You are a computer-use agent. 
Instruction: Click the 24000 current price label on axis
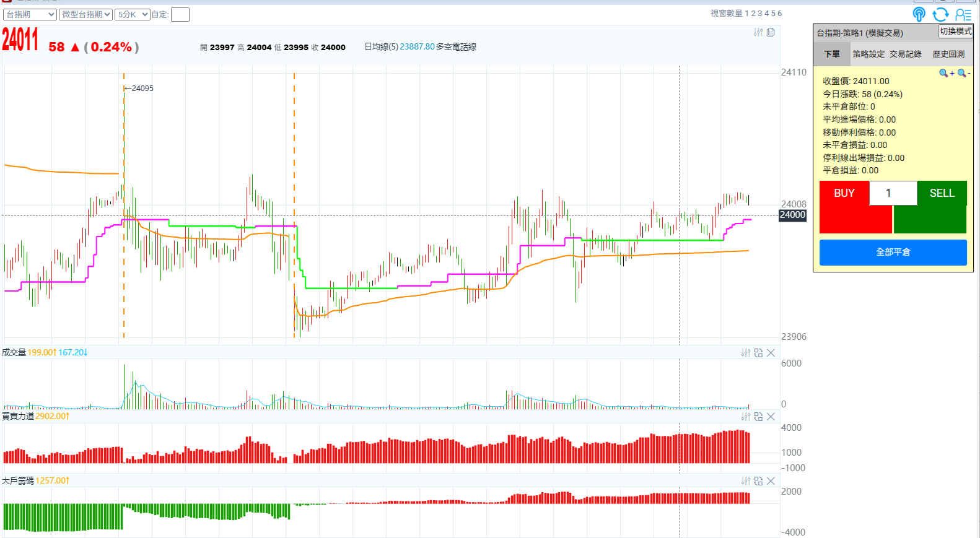792,215
